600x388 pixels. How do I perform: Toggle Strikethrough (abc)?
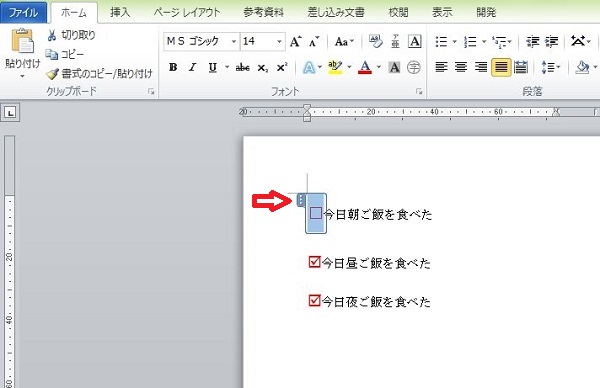(243, 68)
